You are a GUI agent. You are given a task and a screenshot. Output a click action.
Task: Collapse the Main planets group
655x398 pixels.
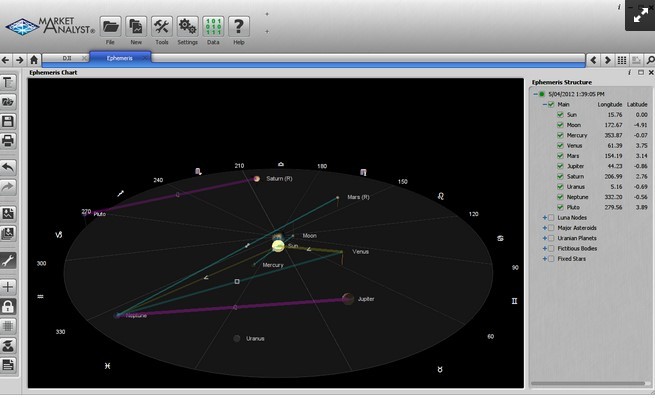coord(544,104)
